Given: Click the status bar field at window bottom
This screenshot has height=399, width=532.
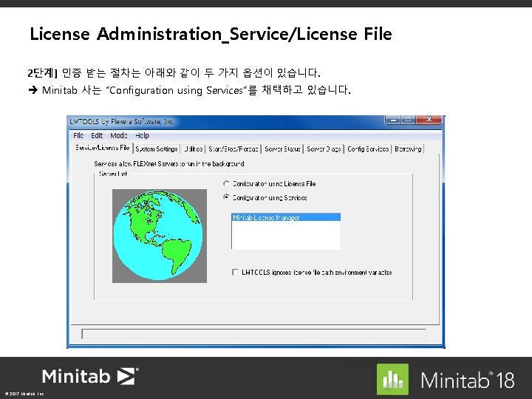Looking at the screenshot, I should 253,334.
